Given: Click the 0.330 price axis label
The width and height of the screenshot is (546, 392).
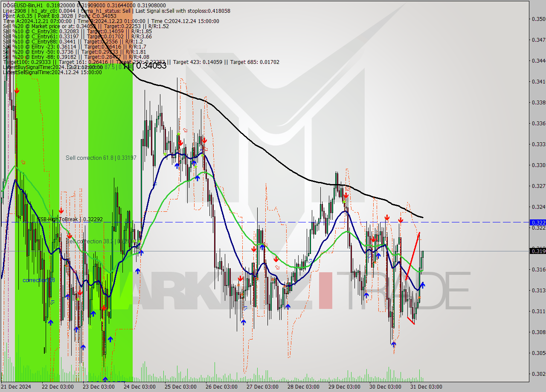Looking at the screenshot, I should click(539, 165).
